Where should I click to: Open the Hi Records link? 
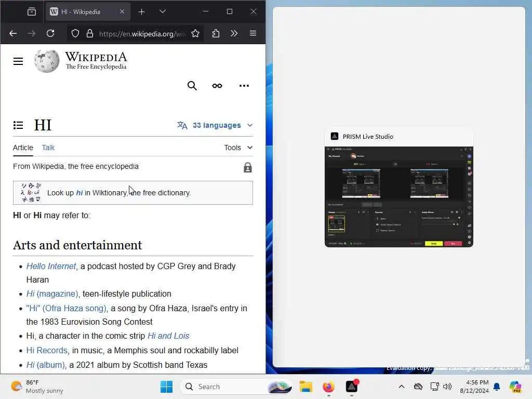[x=47, y=350]
